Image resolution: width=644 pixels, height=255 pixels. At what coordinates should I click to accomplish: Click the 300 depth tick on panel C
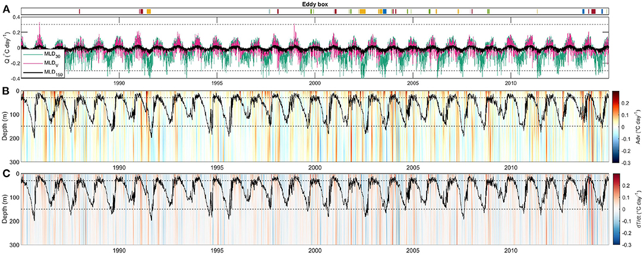coord(14,245)
